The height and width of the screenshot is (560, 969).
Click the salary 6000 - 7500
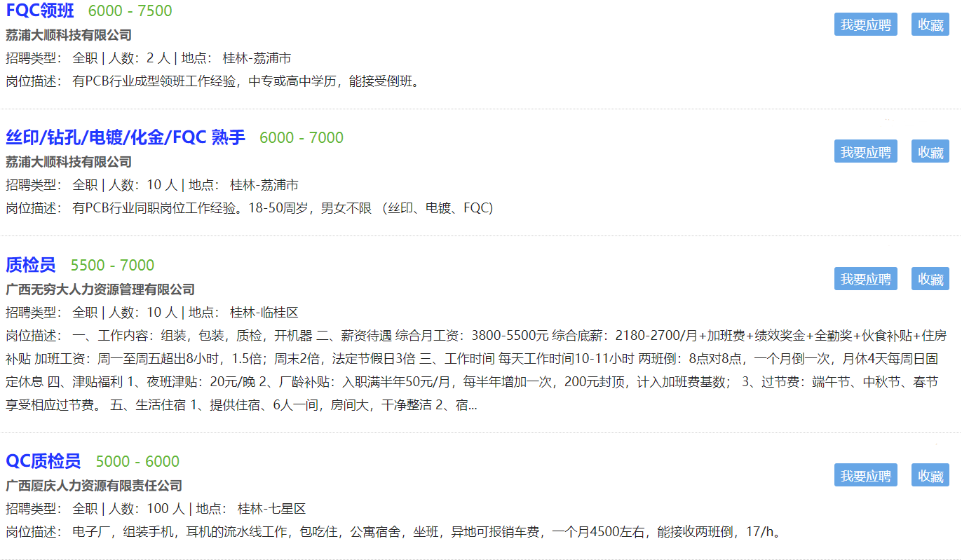[130, 11]
